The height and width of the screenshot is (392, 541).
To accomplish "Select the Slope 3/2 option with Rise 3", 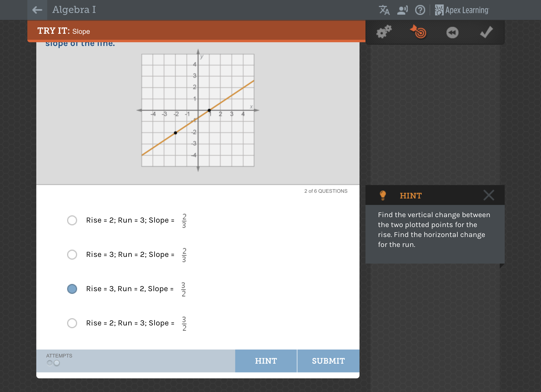I will point(72,289).
